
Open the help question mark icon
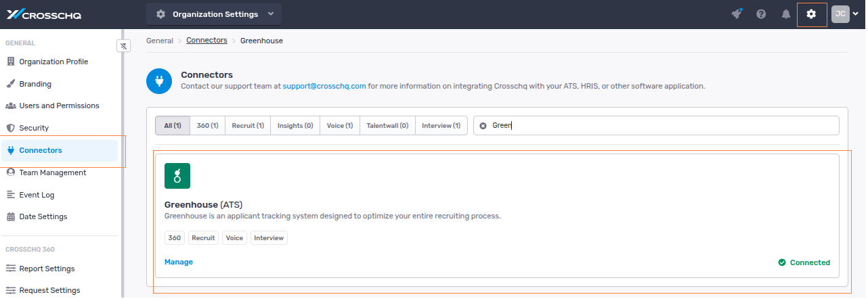761,14
